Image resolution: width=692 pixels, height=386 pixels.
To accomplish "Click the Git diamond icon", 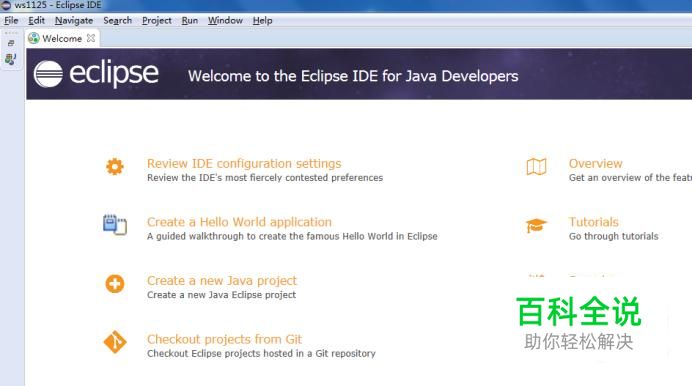I will click(115, 342).
